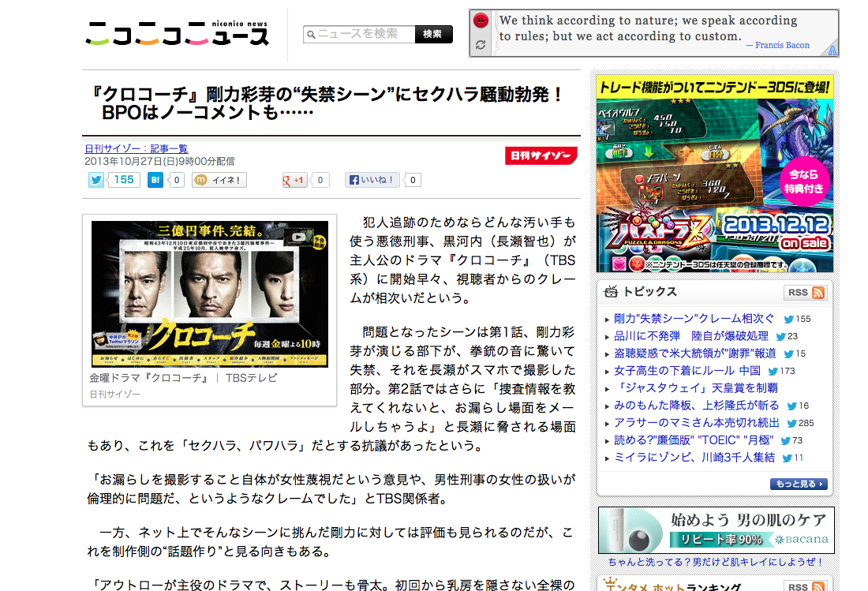Click Twitter icon beside 女子高生 count 173

click(x=773, y=372)
